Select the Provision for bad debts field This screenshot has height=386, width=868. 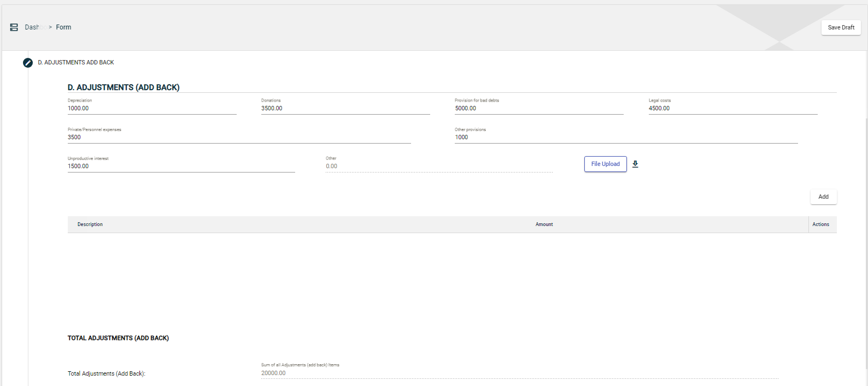(x=538, y=109)
